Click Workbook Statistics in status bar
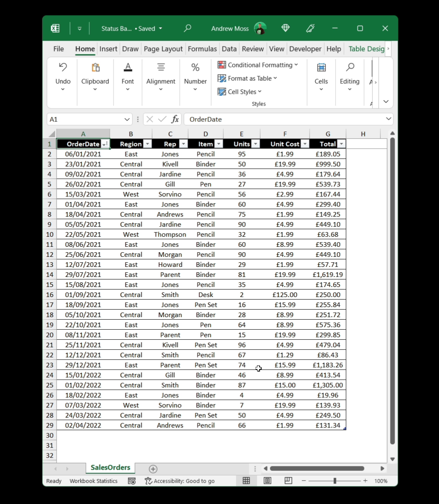This screenshot has height=504, width=439. pyautogui.click(x=93, y=481)
